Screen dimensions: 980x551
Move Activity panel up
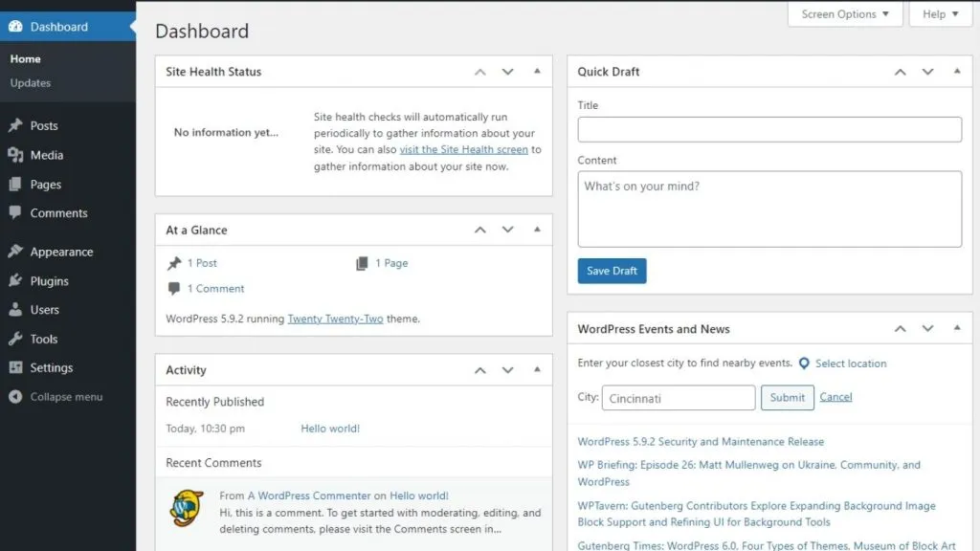pyautogui.click(x=480, y=370)
